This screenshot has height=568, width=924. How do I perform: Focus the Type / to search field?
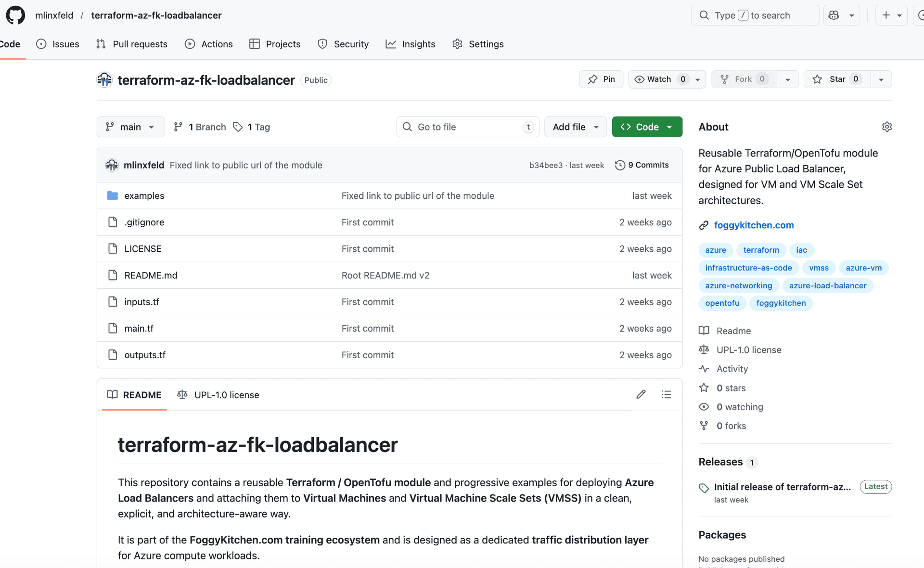755,15
